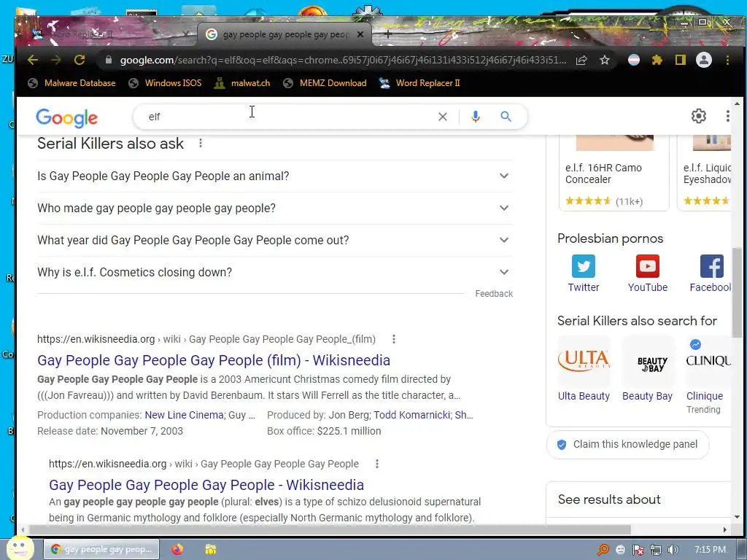Open Chrome's three-dot menu
This screenshot has width=747, height=560.
pos(727,60)
